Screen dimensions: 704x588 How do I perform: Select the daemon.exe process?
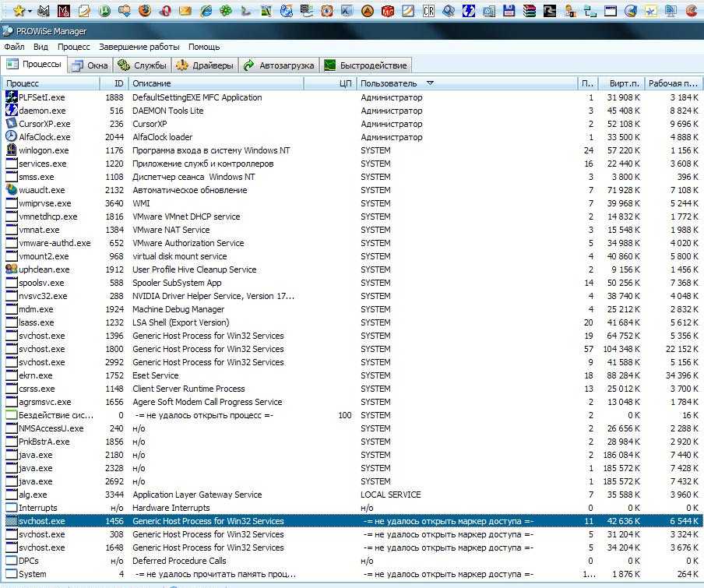pos(352,111)
